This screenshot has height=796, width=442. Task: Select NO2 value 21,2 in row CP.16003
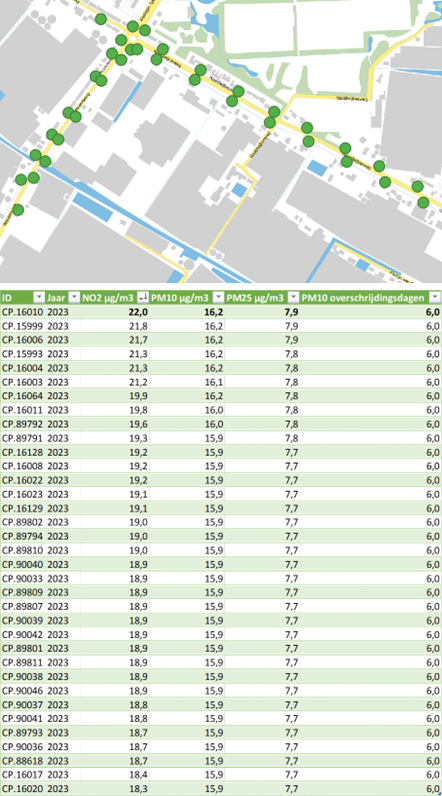140,382
